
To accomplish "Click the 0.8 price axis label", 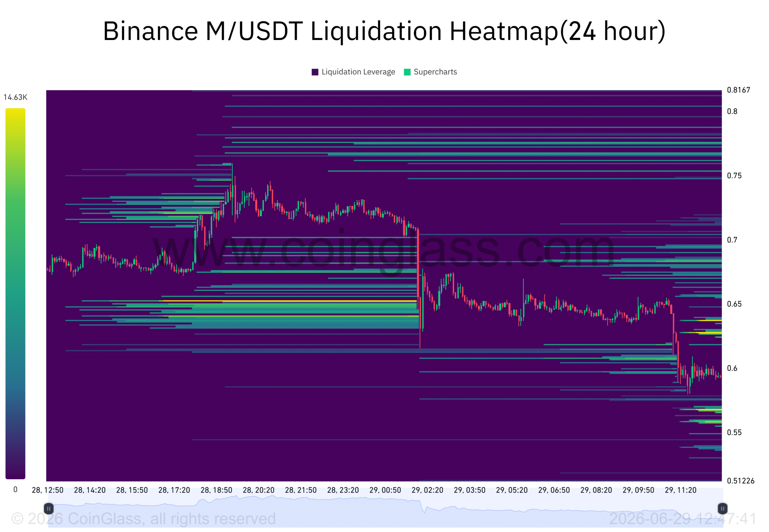I will [x=732, y=111].
